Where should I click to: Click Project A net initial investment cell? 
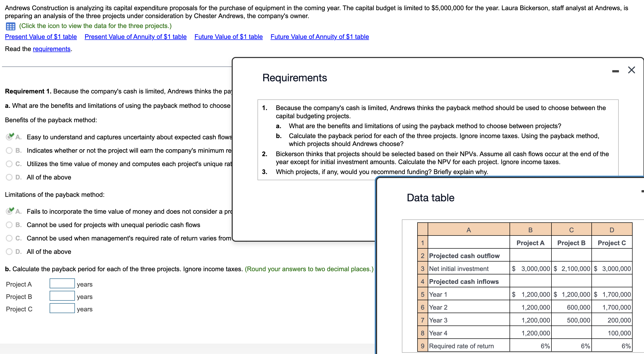click(x=530, y=268)
